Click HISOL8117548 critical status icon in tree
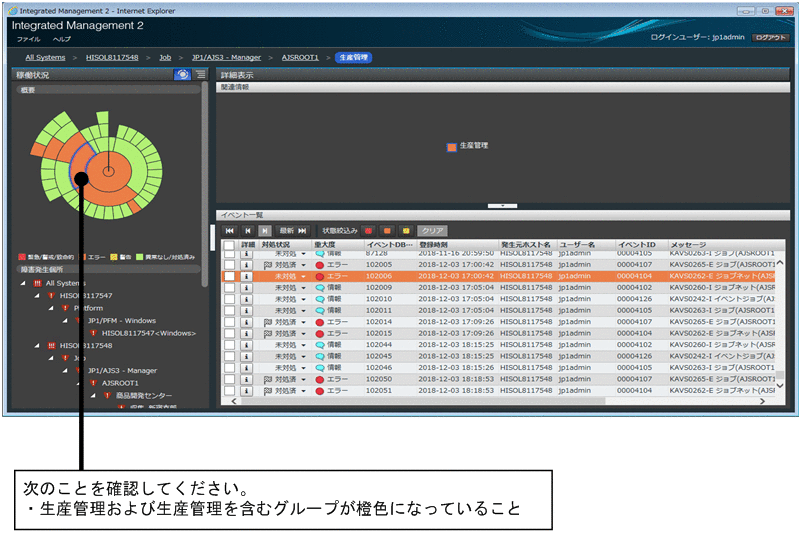Viewport: 803px width, 533px height. (51, 346)
